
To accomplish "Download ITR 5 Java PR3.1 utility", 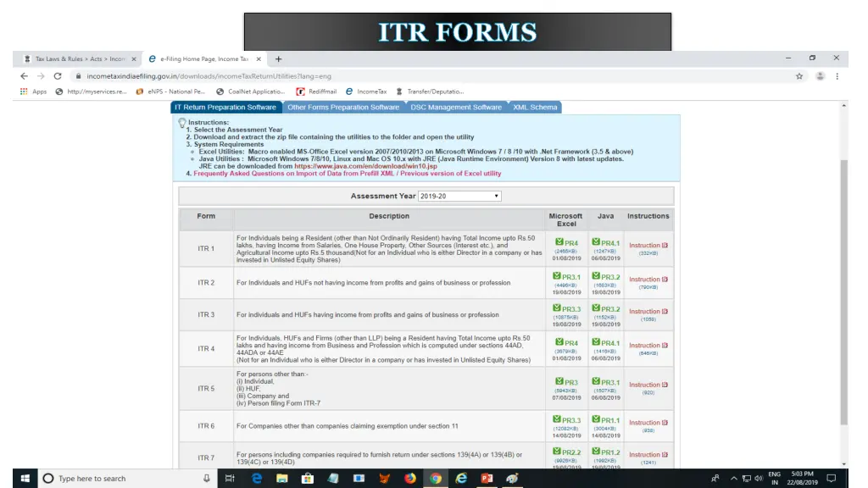I will (605, 382).
